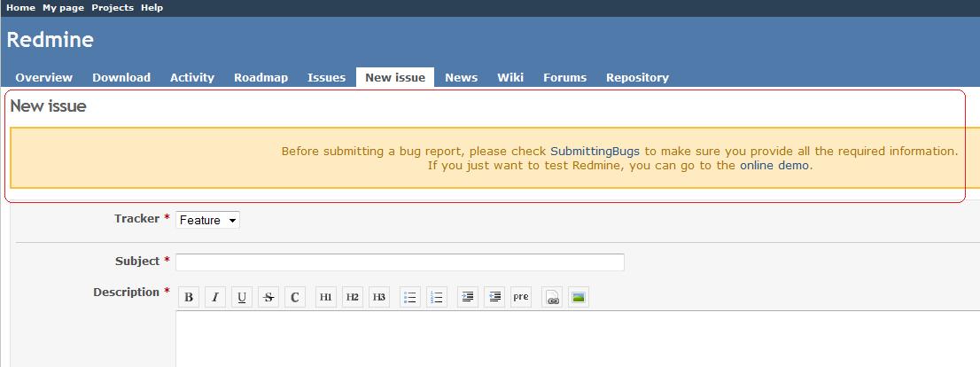Insert Heading 1 with H1 button
Screen dimensions: 980x367
(325, 297)
